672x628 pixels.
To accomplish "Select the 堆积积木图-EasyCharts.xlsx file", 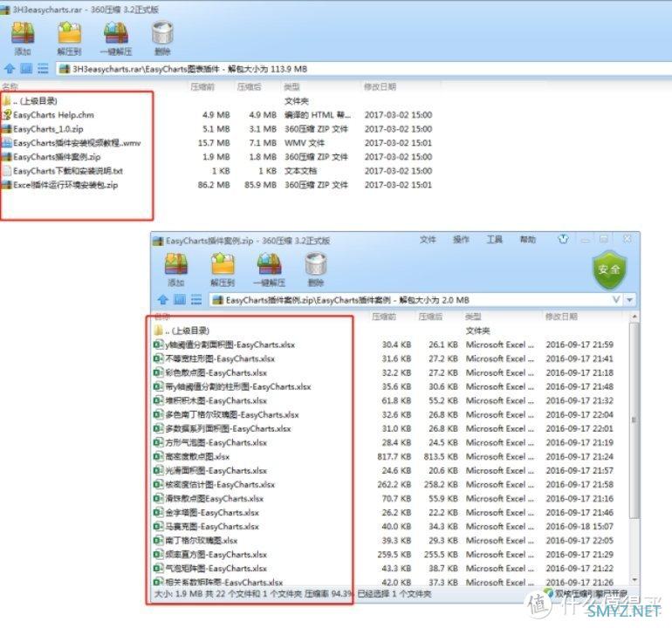I will pyautogui.click(x=210, y=401).
